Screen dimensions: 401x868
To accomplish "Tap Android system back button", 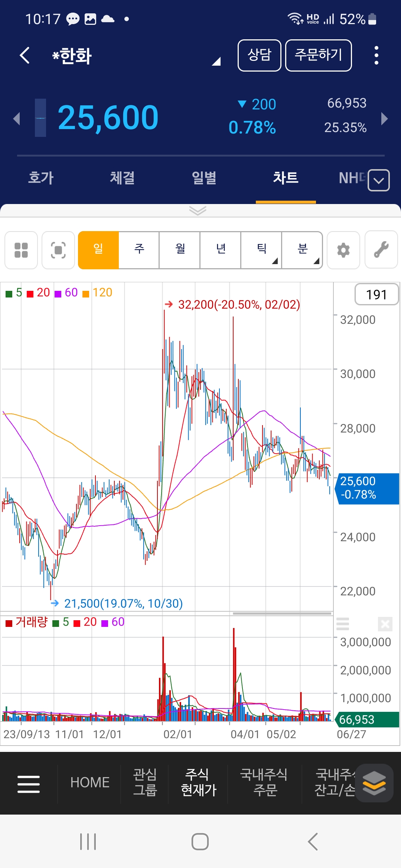I will pos(313,841).
